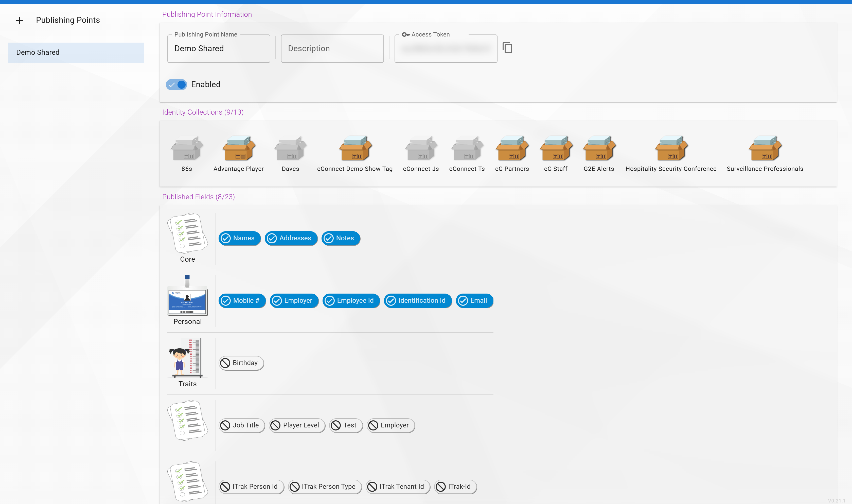Select the Surveillance Professionals collection box
Screen dimensions: 852x504
click(x=765, y=148)
